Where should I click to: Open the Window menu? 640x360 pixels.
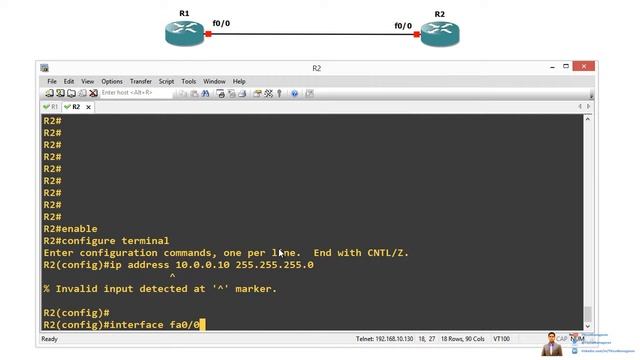point(214,81)
